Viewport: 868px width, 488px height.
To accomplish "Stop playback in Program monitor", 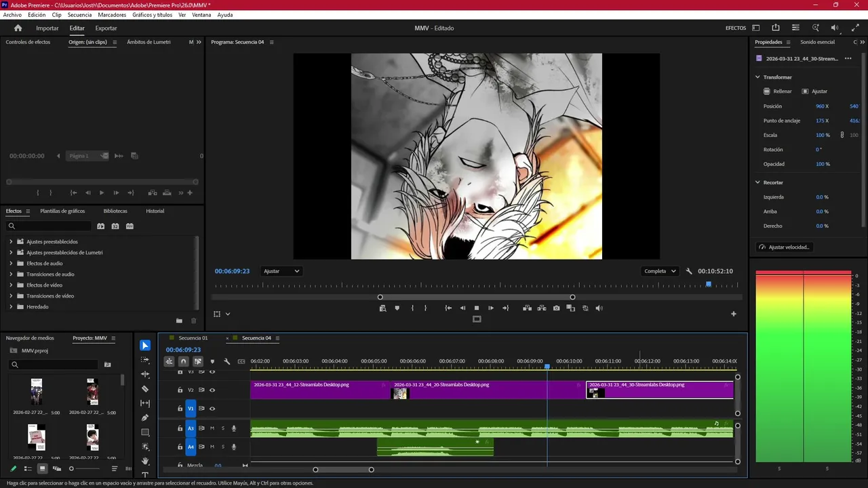I will tap(477, 308).
